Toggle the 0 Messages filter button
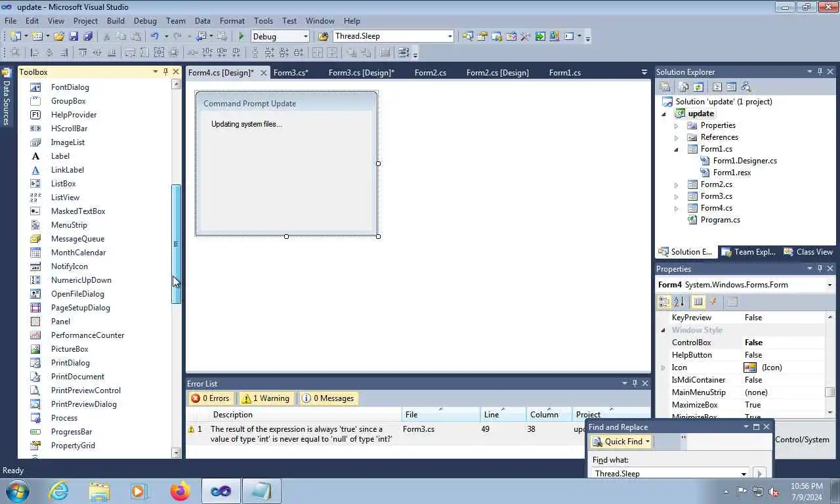The width and height of the screenshot is (840, 504). pyautogui.click(x=327, y=398)
